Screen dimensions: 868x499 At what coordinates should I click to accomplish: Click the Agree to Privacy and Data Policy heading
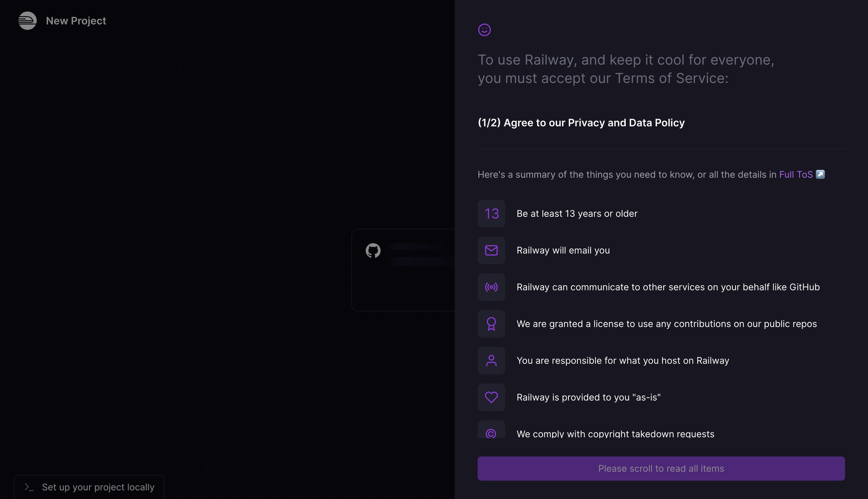[581, 123]
